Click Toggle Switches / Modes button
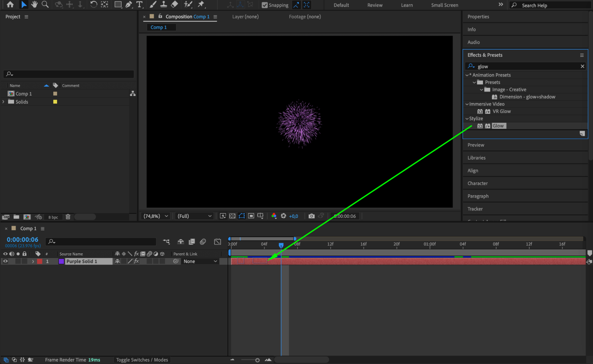 (x=142, y=360)
